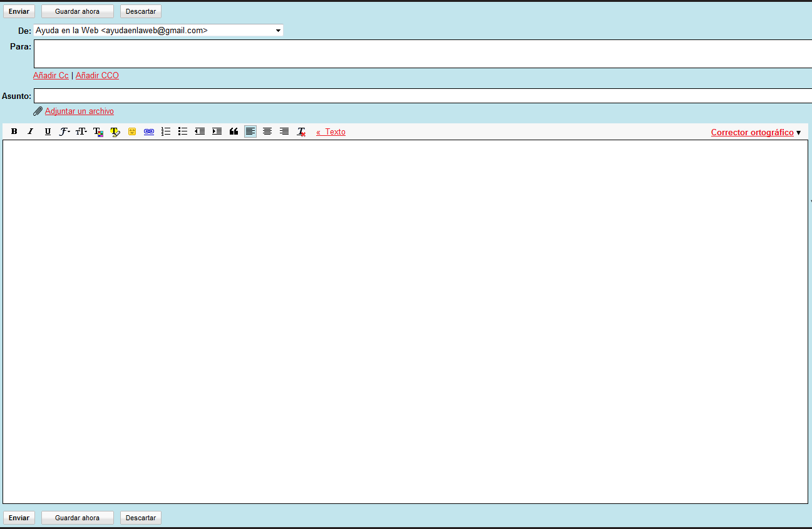
Task: Switch to plain text with « Texto
Action: click(x=331, y=132)
